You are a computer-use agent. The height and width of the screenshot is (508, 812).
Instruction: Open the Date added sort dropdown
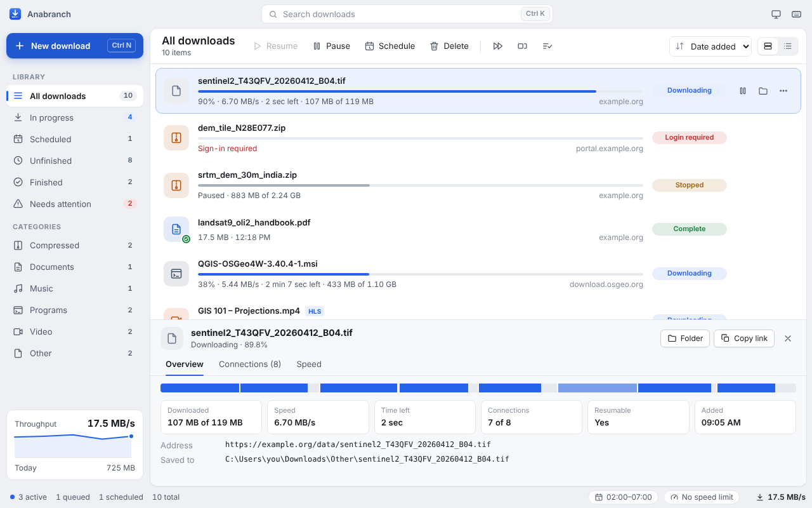pyautogui.click(x=710, y=46)
